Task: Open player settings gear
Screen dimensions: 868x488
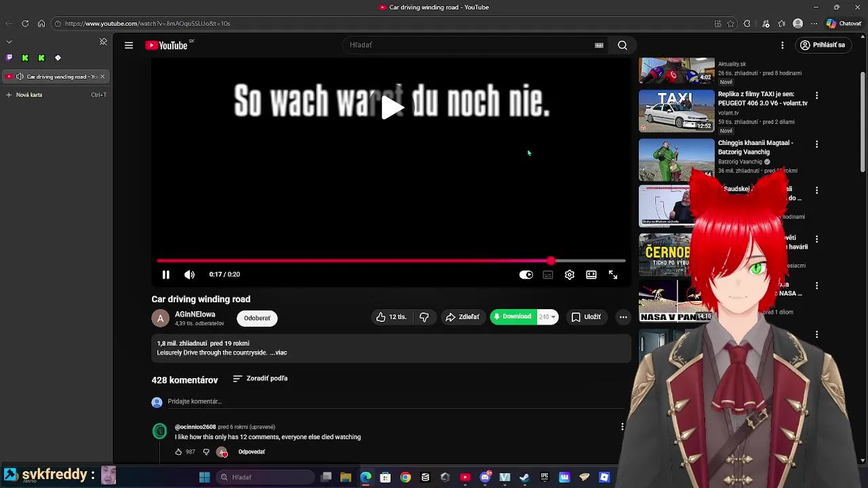Action: click(x=570, y=274)
